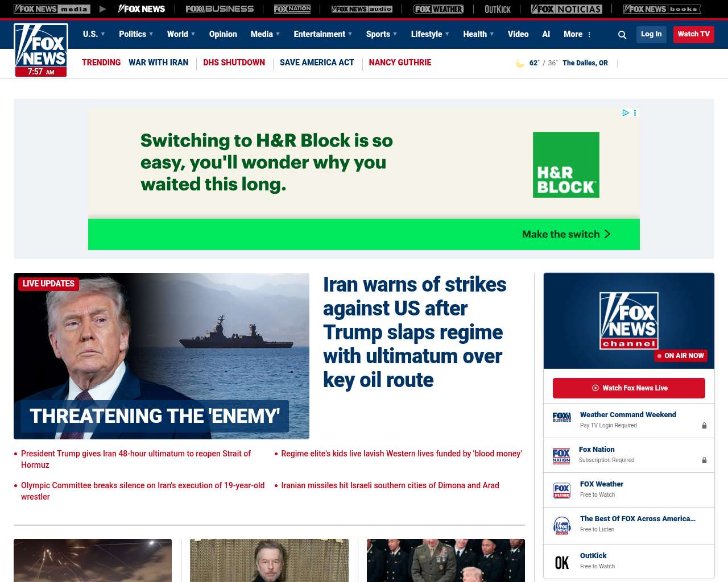Open The Dalles, OR weather location
The height and width of the screenshot is (582, 728).
(585, 63)
